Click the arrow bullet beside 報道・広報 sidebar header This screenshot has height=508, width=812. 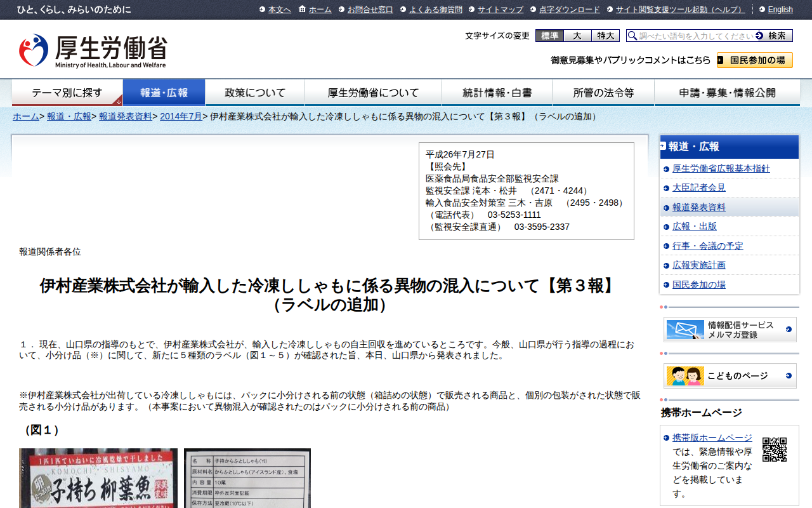663,146
